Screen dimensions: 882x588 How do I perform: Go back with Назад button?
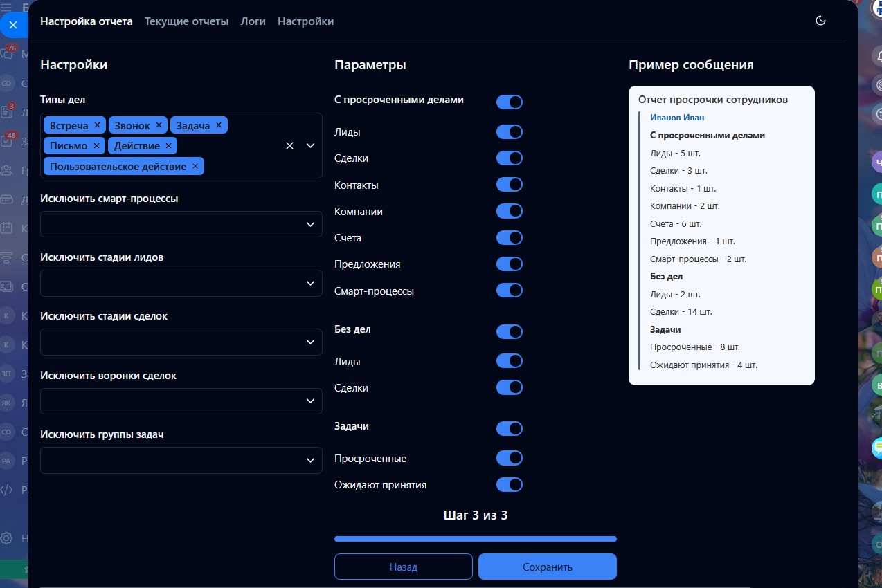(x=403, y=567)
